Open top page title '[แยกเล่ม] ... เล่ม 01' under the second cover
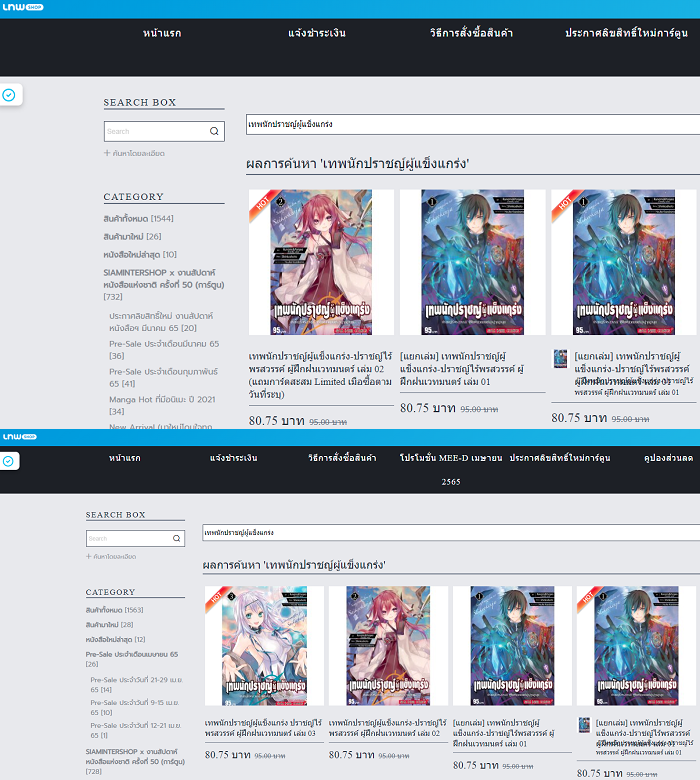 (x=462, y=369)
